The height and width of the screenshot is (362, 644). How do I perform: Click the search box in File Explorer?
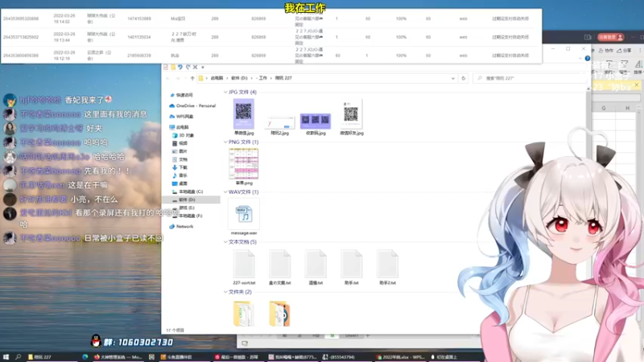pyautogui.click(x=530, y=78)
